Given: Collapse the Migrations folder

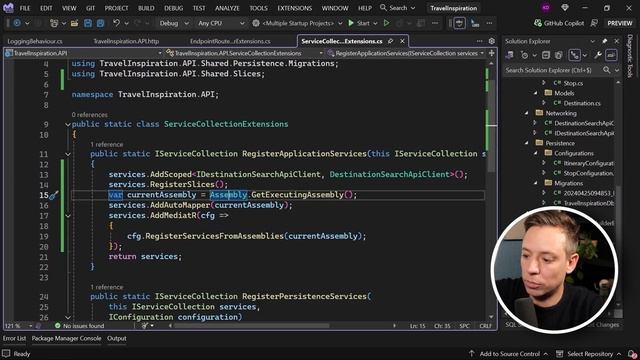Looking at the screenshot, I should click(536, 183).
